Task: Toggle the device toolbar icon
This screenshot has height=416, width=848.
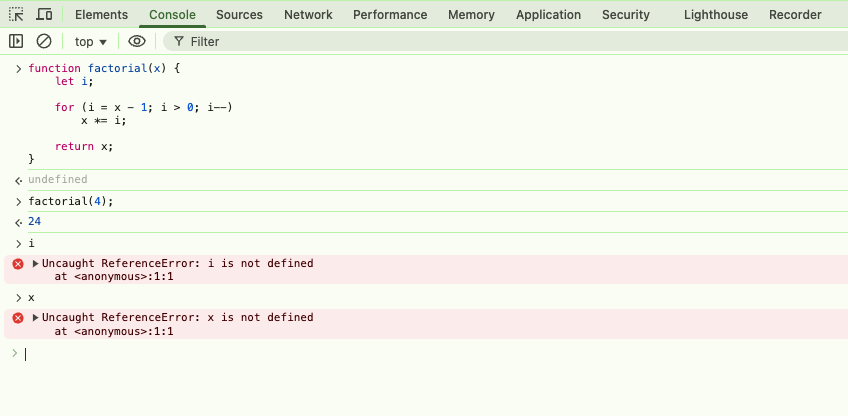Action: (44, 15)
